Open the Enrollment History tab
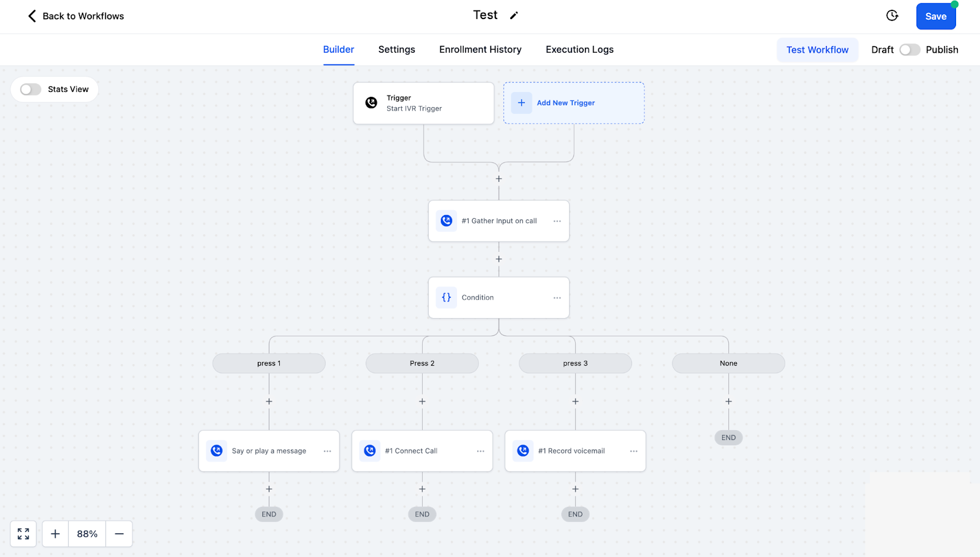Screen dimensions: 980x557 (x=480, y=50)
